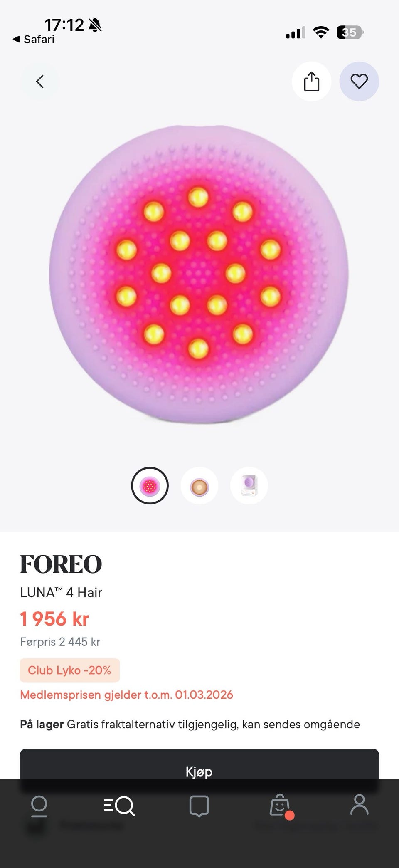
Task: Return to Safari via back label
Action: pyautogui.click(x=34, y=39)
